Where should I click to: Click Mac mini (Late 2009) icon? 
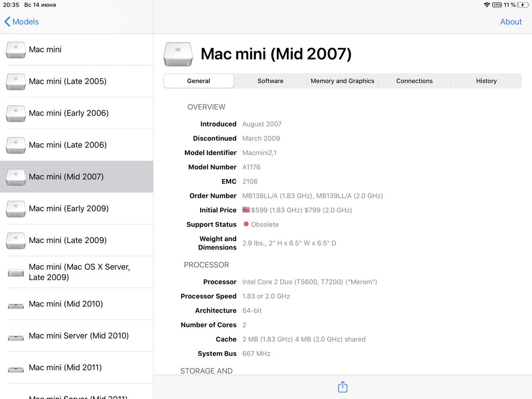click(x=16, y=241)
